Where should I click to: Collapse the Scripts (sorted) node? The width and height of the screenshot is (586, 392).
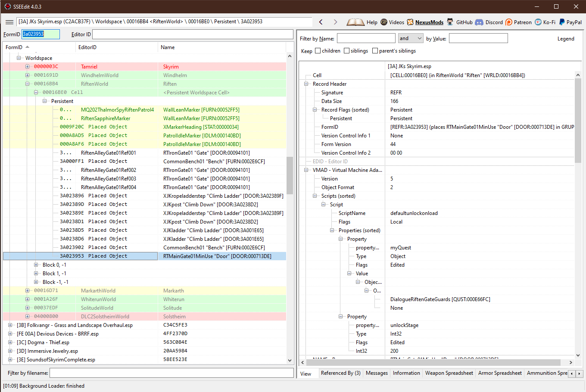coord(315,196)
